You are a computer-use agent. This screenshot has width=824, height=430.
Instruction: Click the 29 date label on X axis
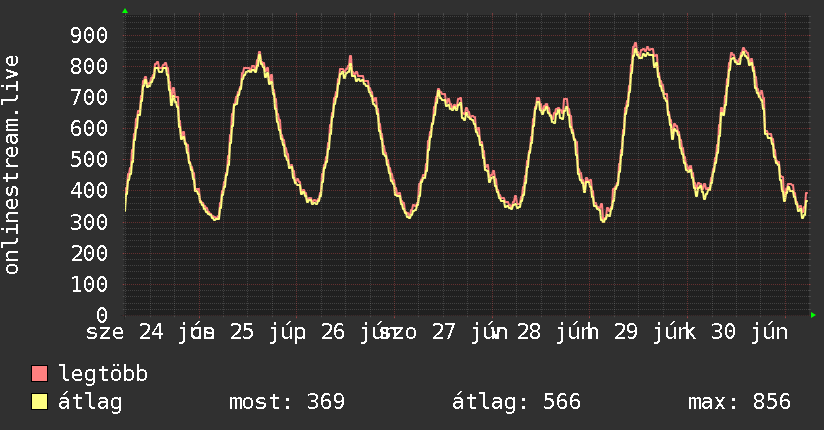[626, 332]
